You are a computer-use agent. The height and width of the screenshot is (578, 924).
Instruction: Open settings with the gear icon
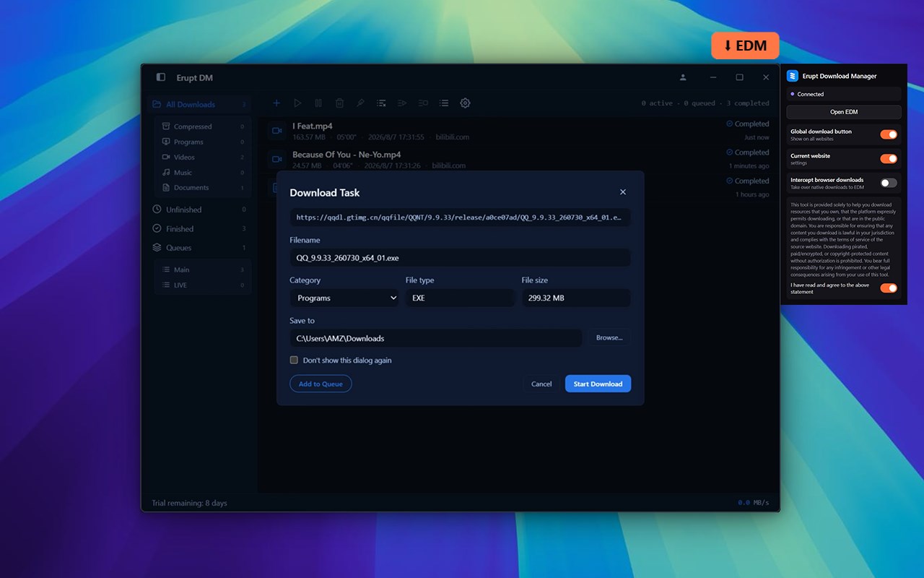coord(465,103)
